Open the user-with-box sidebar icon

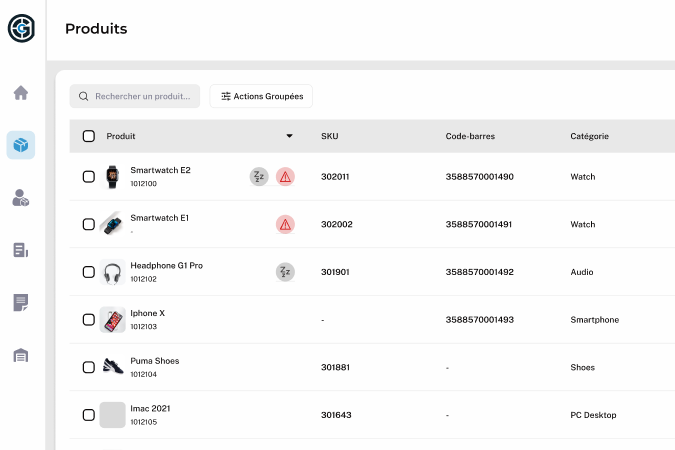(x=20, y=198)
